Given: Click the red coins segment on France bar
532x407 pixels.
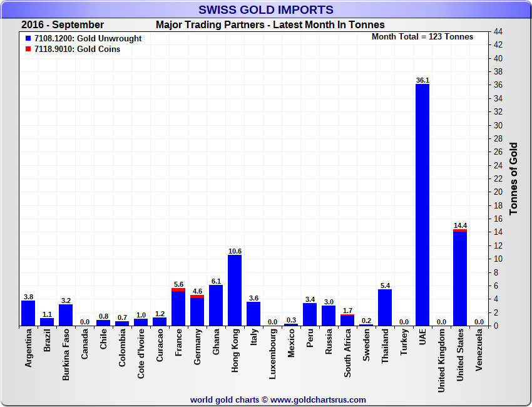Looking at the screenshot, I should point(178,290).
